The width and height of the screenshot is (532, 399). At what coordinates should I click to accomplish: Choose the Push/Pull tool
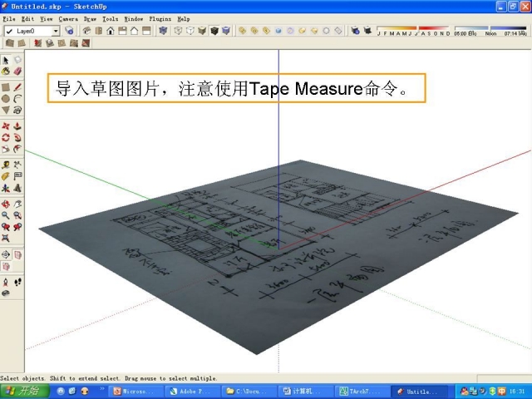click(17, 126)
